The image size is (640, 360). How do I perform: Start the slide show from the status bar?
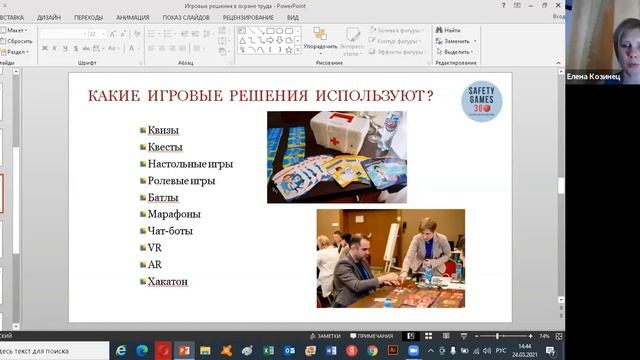(464, 336)
